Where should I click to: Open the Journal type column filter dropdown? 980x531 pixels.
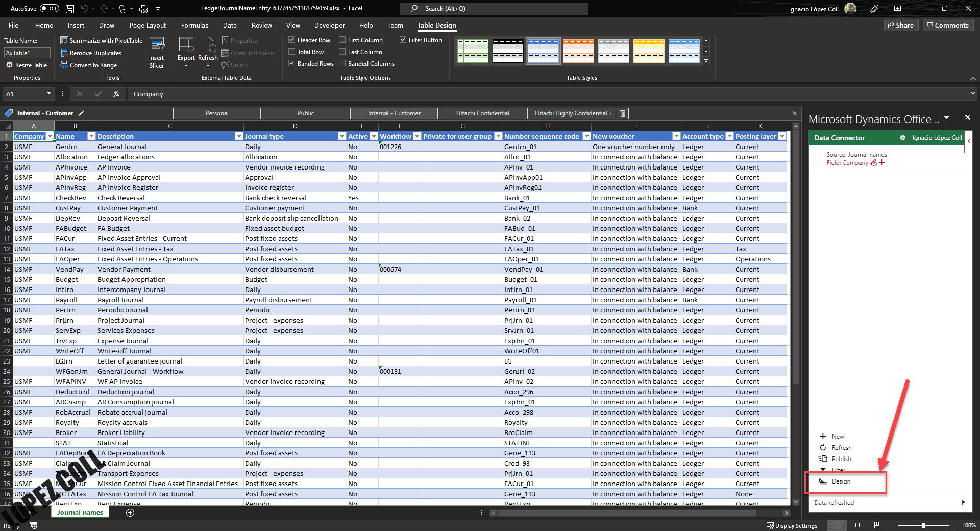click(342, 137)
